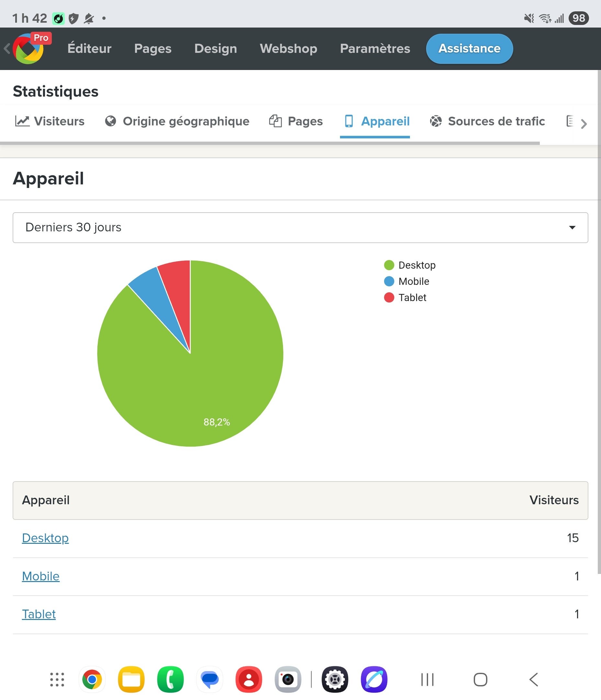Tap the recent apps navigation button
The width and height of the screenshot is (601, 700).
pyautogui.click(x=427, y=679)
